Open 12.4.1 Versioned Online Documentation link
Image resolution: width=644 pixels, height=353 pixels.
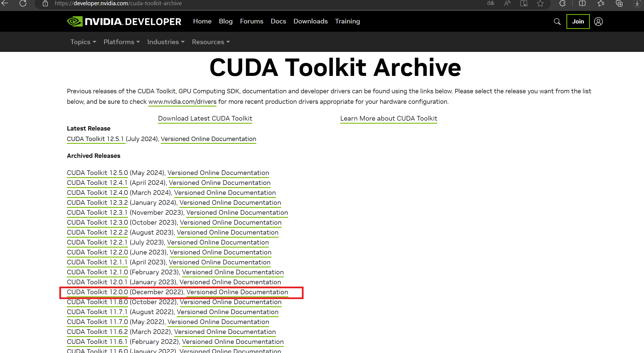(220, 183)
